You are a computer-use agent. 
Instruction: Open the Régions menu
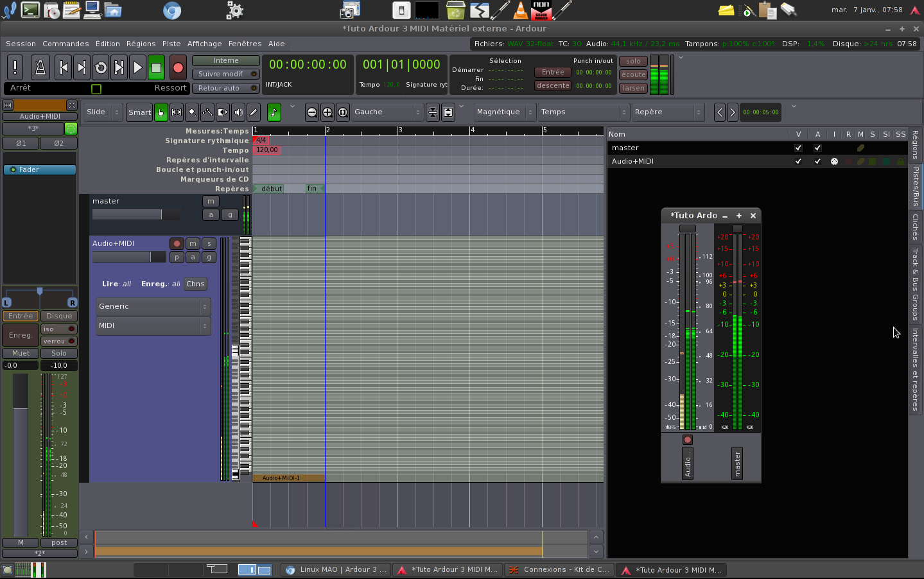pyautogui.click(x=141, y=44)
